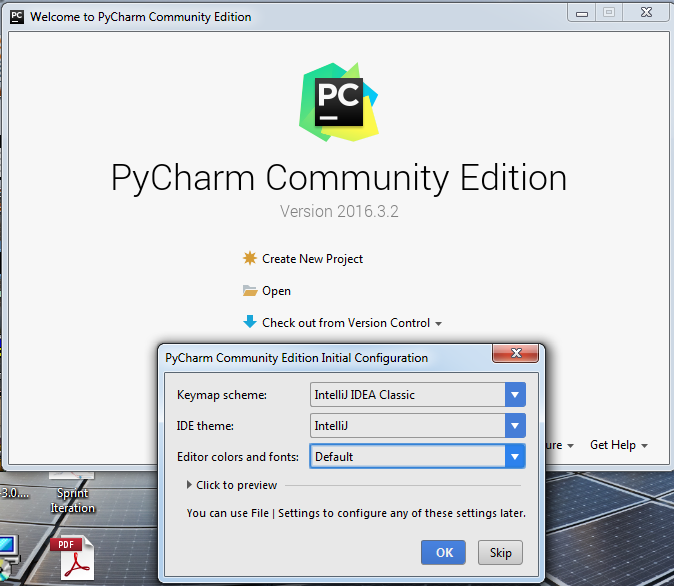
Task: Open the Keymap scheme dropdown arrow
Action: click(515, 395)
